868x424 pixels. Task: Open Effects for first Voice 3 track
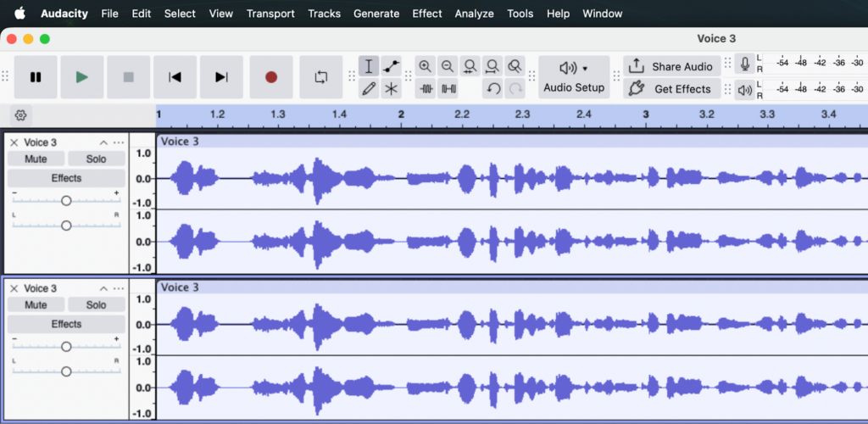tap(66, 178)
